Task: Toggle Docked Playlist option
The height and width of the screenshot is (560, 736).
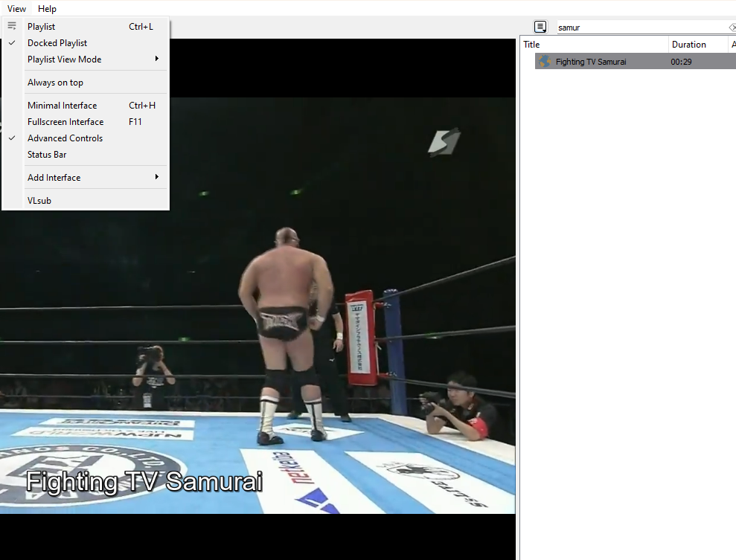Action: [x=86, y=43]
